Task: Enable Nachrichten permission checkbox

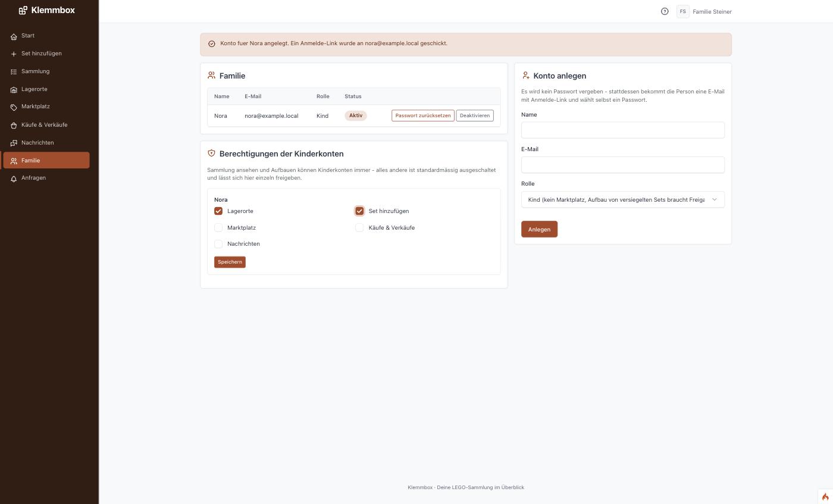Action: pyautogui.click(x=218, y=244)
